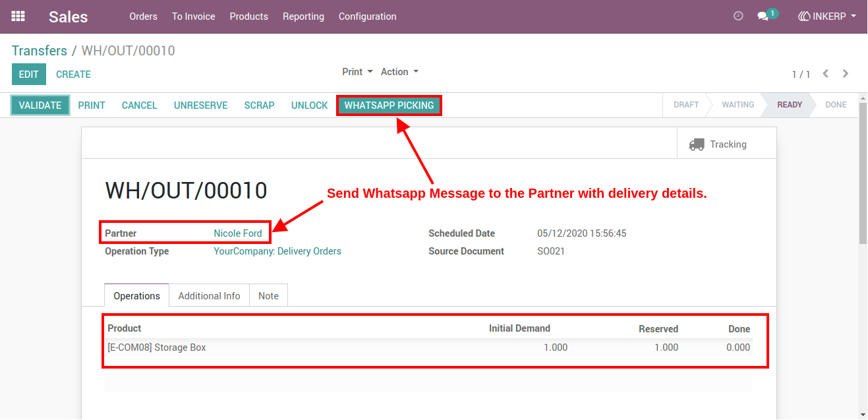
Task: Open the Orders menu
Action: [144, 16]
